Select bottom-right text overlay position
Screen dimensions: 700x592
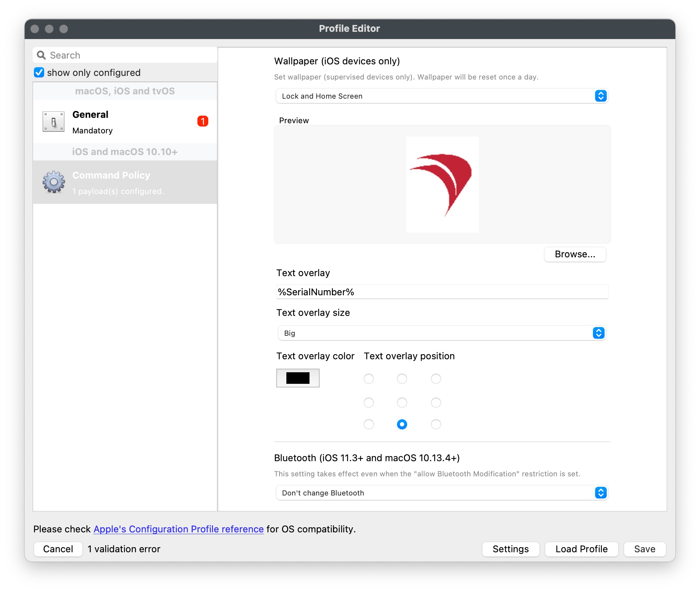coord(436,424)
